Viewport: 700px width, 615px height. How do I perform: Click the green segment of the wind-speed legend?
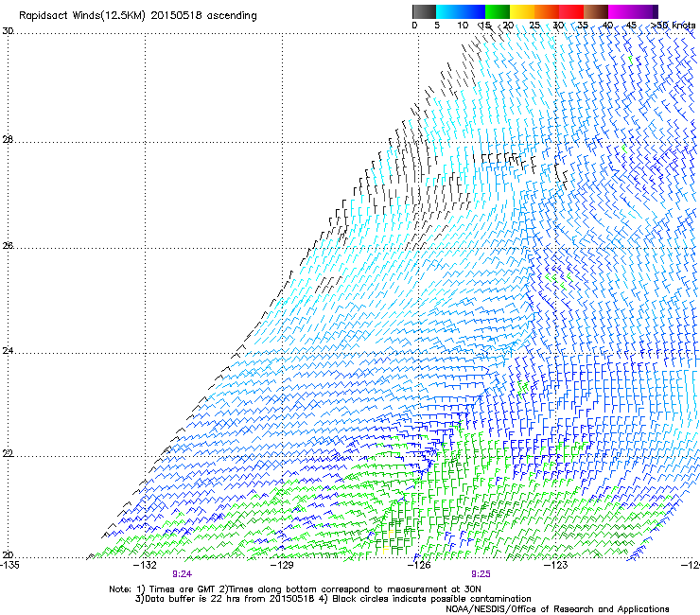click(x=498, y=11)
